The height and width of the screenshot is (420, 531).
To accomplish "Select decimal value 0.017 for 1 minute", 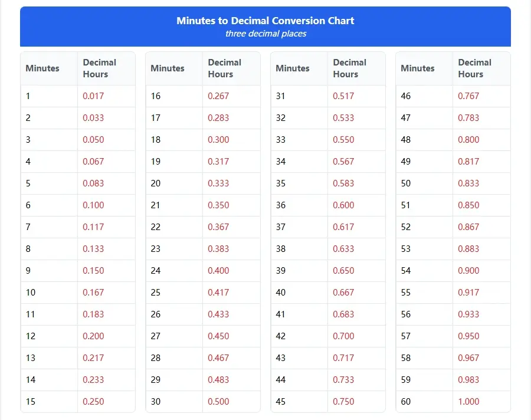I will coord(93,96).
